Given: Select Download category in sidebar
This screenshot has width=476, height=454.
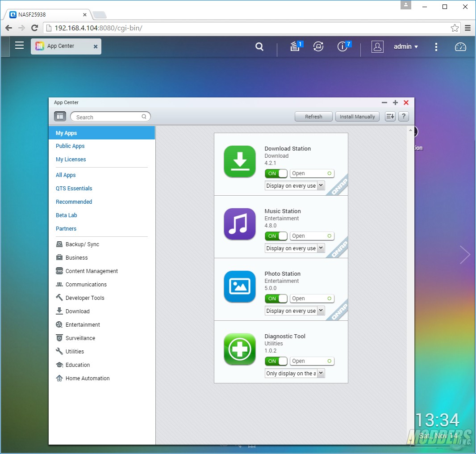Looking at the screenshot, I should coord(73,311).
